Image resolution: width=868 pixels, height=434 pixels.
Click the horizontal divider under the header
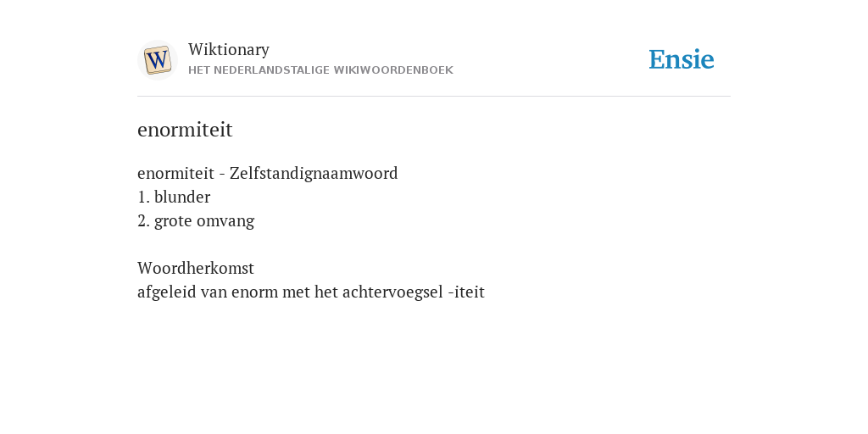coord(434,97)
